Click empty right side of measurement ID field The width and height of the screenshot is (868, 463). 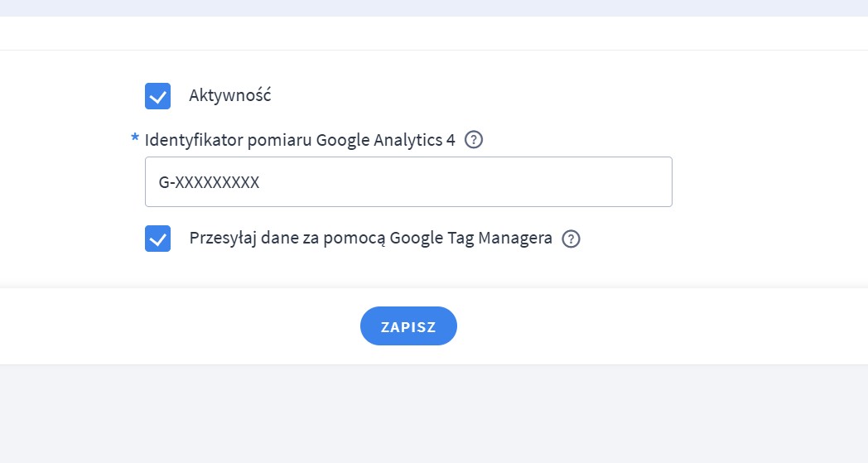tap(580, 182)
